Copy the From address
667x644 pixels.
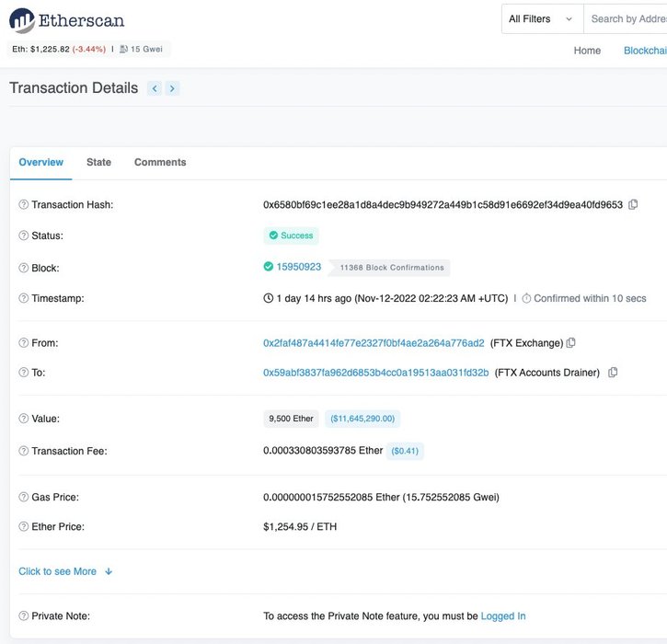click(571, 343)
